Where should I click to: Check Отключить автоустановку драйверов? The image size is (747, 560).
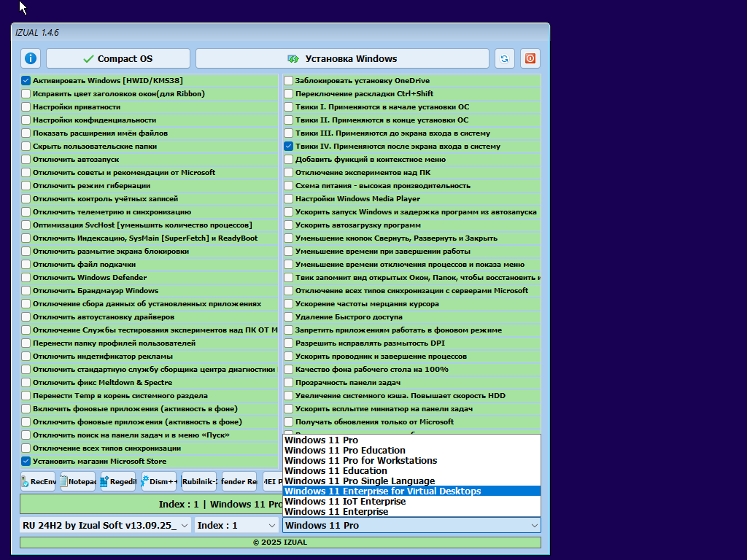click(x=26, y=316)
